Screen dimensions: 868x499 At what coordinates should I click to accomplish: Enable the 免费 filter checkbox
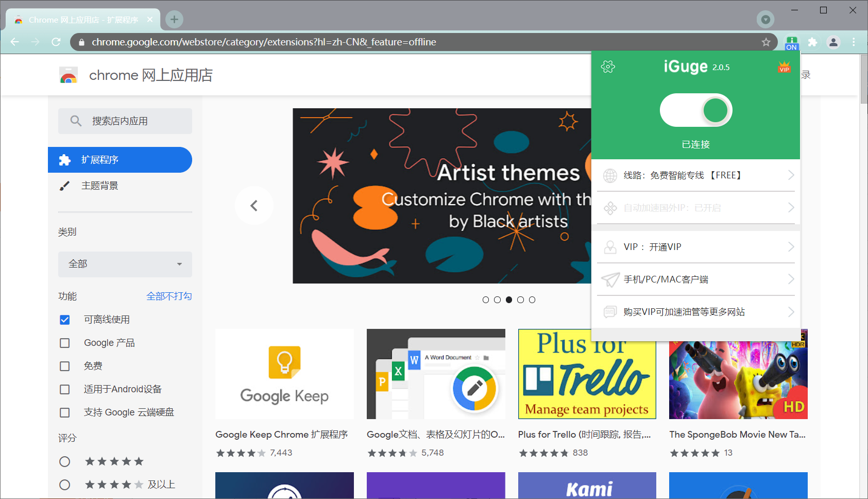click(x=64, y=366)
